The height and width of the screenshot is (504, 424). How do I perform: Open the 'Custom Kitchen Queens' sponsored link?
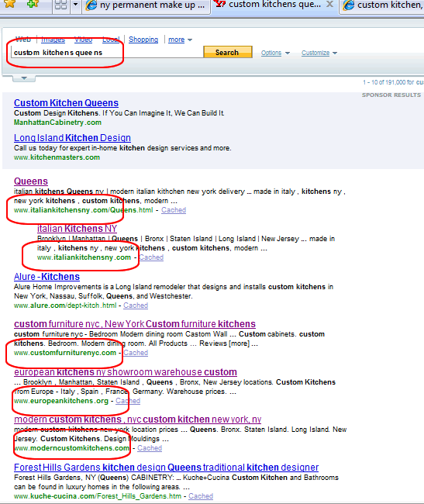tap(66, 103)
